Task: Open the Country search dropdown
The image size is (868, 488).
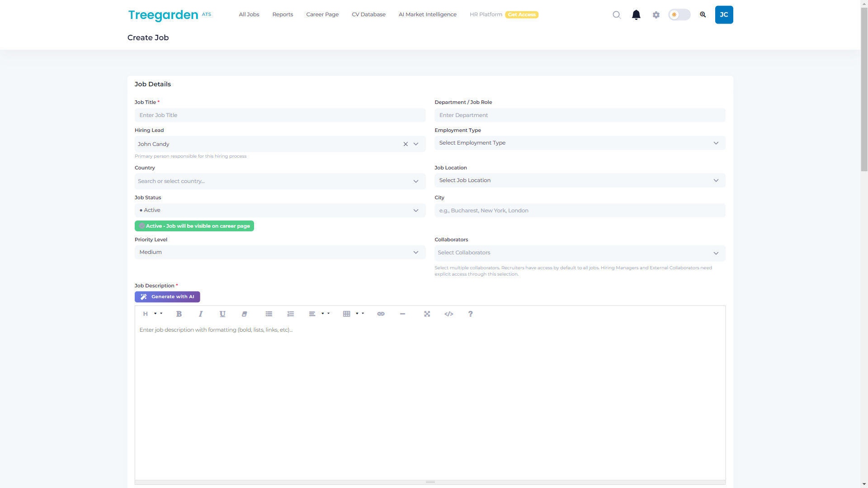Action: (280, 181)
